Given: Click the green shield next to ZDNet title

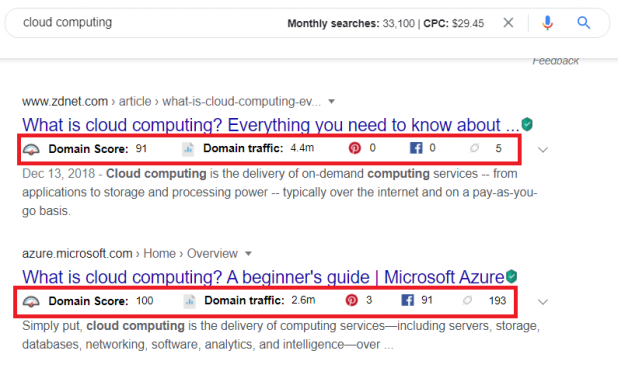Looking at the screenshot, I should click(527, 125).
